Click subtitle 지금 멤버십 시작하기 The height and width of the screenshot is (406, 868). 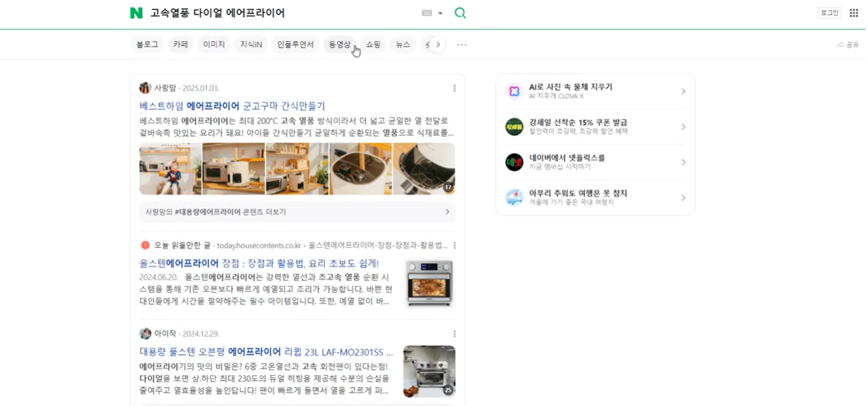pos(560,167)
